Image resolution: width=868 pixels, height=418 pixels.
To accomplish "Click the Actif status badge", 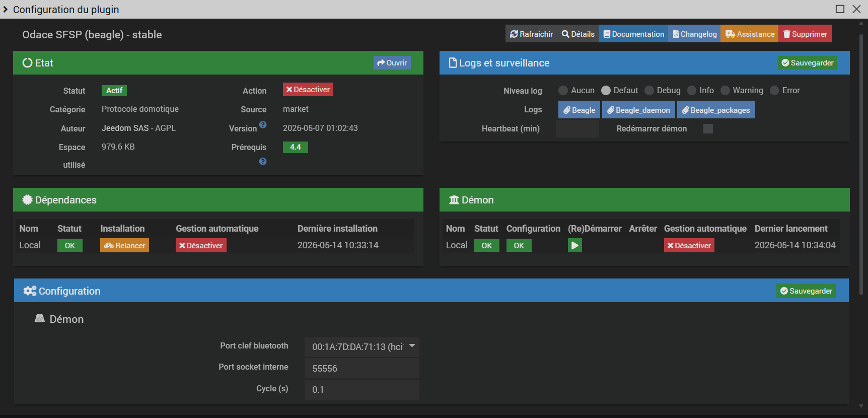I will click(x=114, y=91).
